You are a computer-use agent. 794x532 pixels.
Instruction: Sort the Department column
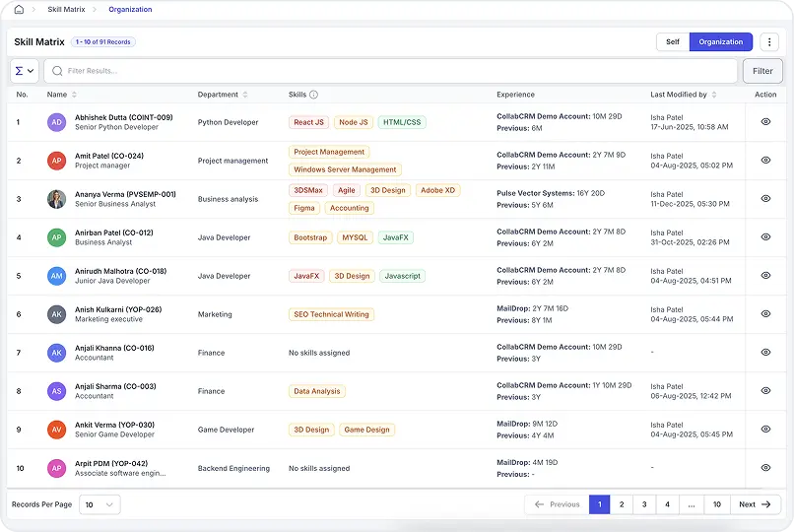pos(245,95)
